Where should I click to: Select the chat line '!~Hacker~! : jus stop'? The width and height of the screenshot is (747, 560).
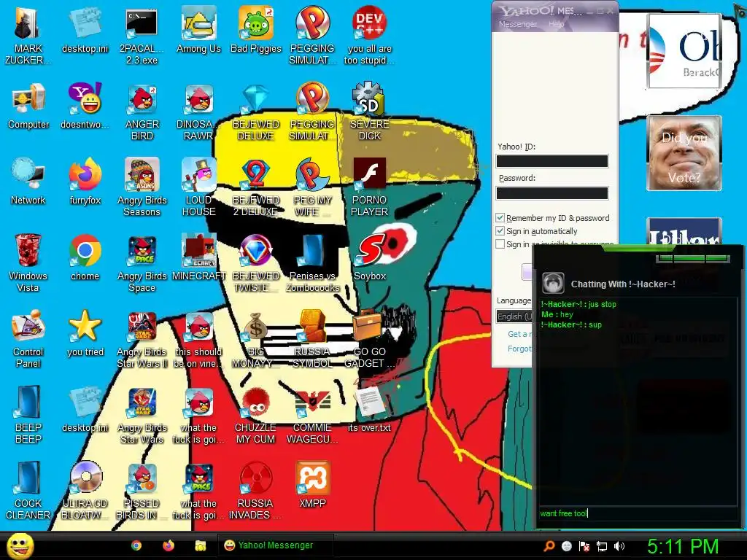(578, 304)
